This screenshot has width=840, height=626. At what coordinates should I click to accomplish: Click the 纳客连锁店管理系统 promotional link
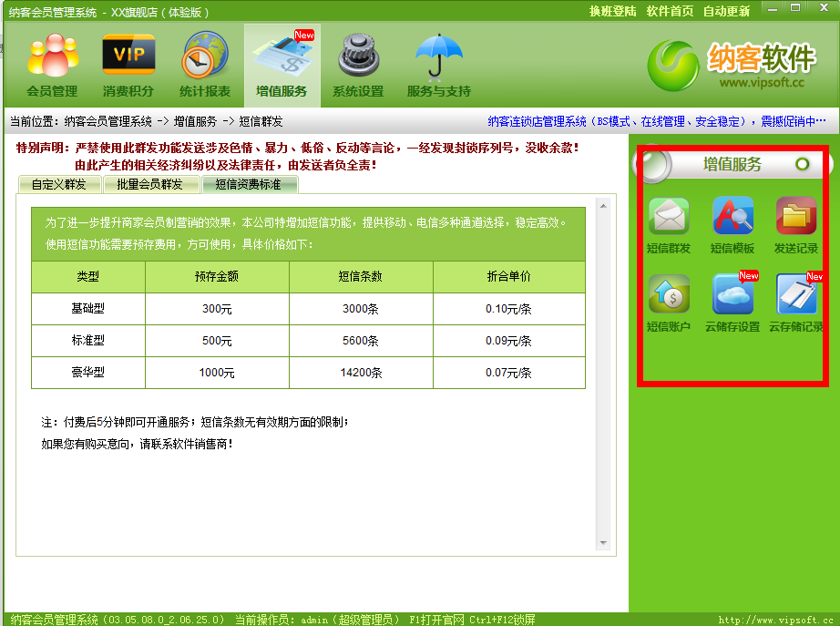click(x=656, y=121)
